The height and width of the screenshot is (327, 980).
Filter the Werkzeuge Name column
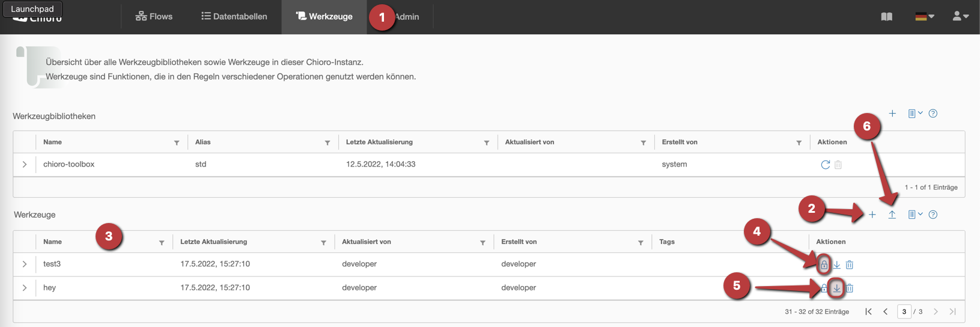click(x=162, y=243)
